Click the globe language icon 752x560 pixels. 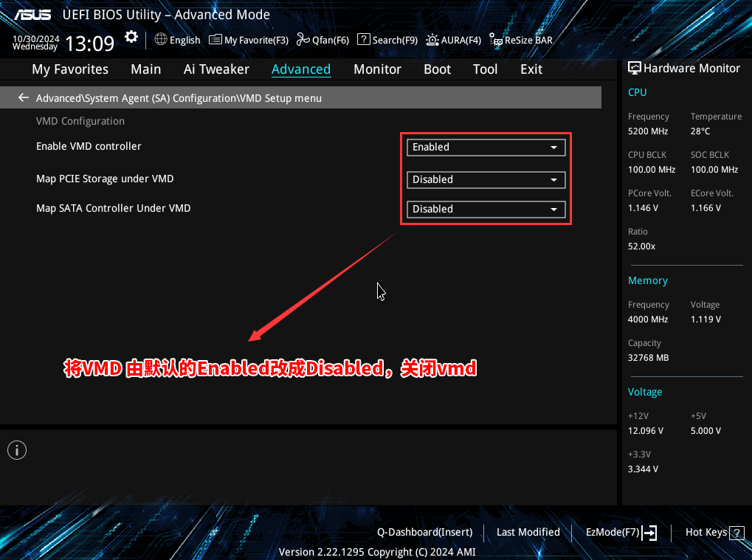click(161, 39)
